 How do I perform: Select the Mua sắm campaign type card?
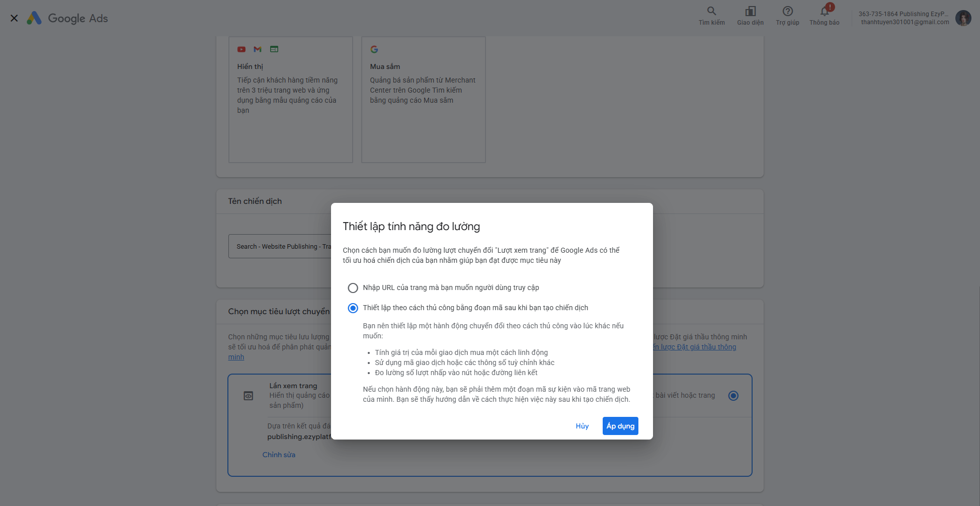(424, 100)
